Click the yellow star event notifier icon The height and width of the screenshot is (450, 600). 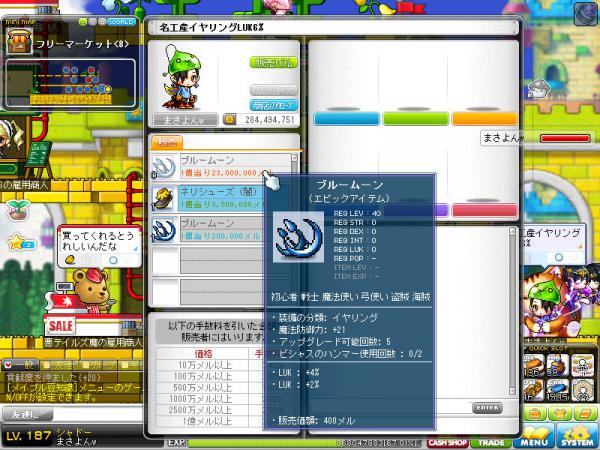pyautogui.click(x=16, y=243)
